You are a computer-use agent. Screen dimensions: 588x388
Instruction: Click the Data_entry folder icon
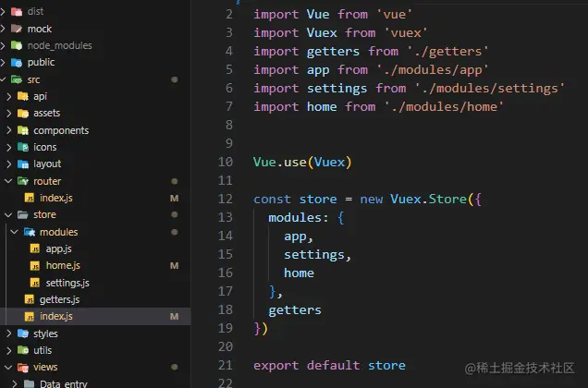[x=30, y=383]
